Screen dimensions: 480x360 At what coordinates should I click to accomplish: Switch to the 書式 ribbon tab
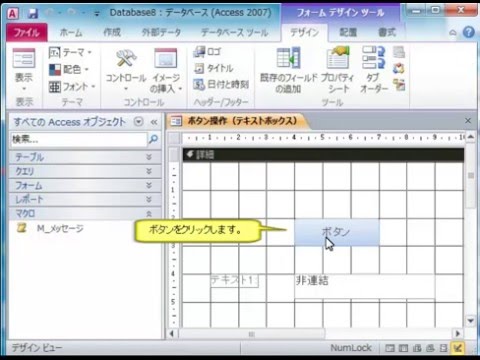(x=387, y=32)
